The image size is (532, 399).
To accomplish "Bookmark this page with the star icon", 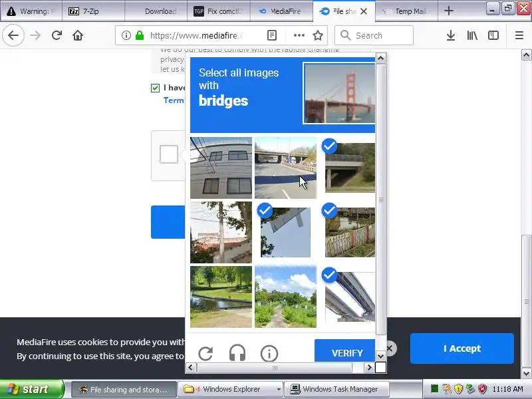I will [318, 35].
